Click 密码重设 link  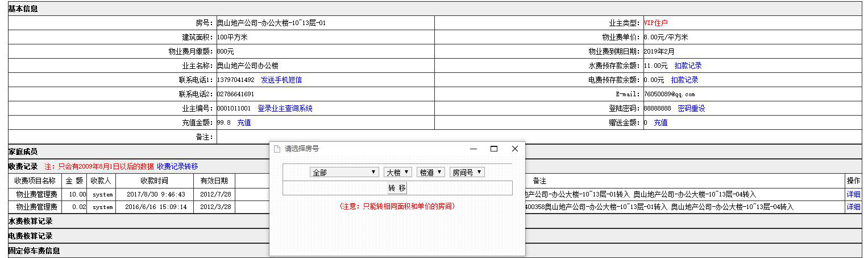coord(692,108)
